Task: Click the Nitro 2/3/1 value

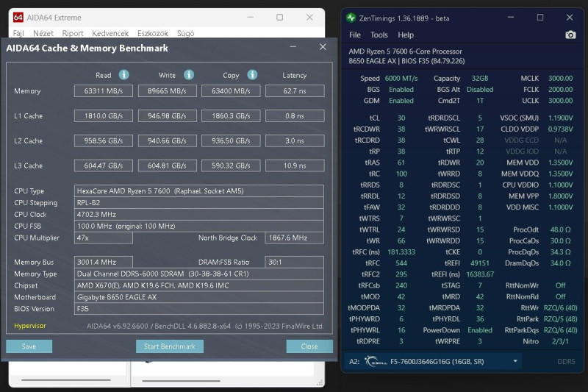Action: (x=560, y=341)
